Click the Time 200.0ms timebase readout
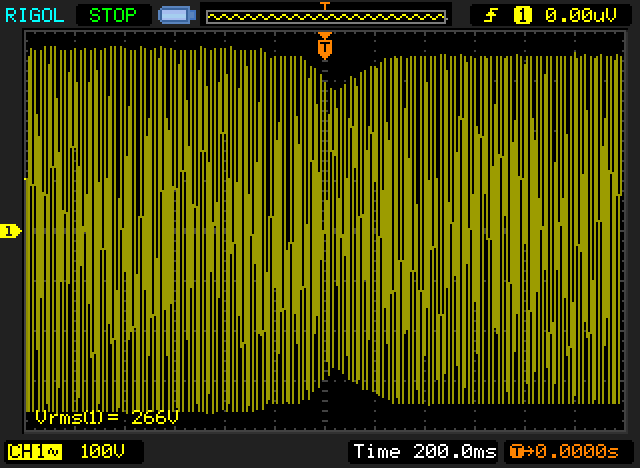This screenshot has width=640, height=468. [425, 452]
